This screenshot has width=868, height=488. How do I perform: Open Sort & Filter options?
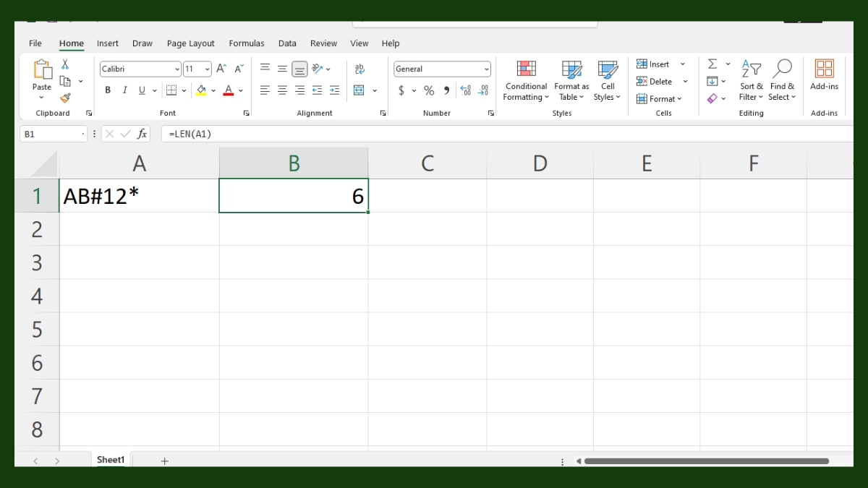point(751,81)
